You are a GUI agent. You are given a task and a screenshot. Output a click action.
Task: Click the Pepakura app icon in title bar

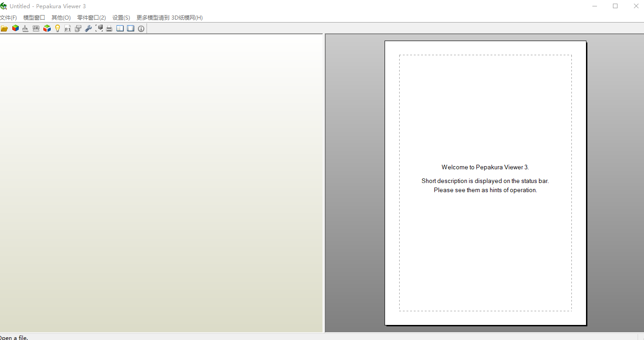coord(4,6)
